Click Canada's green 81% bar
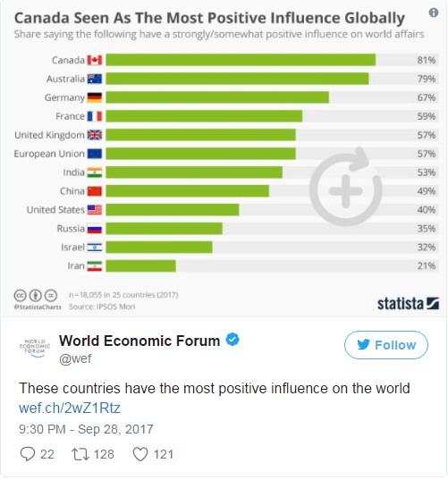This screenshot has height=480, width=448. pos(241,60)
